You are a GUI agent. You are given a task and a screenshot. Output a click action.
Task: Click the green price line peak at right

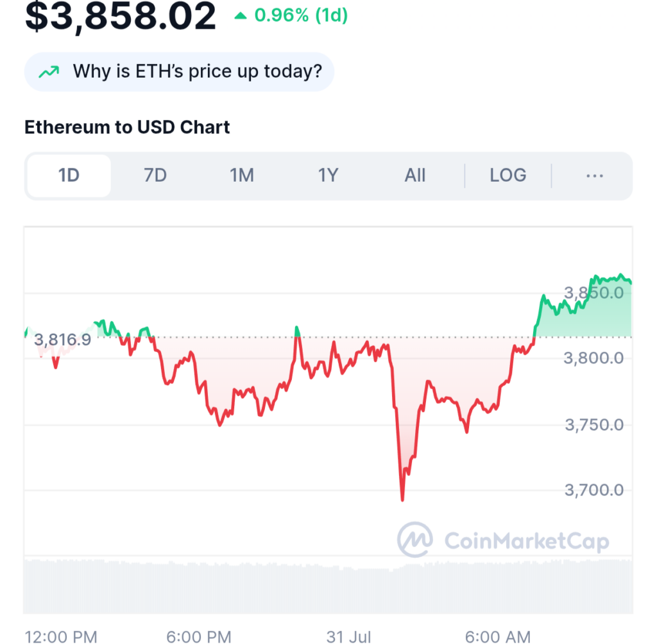coord(621,275)
